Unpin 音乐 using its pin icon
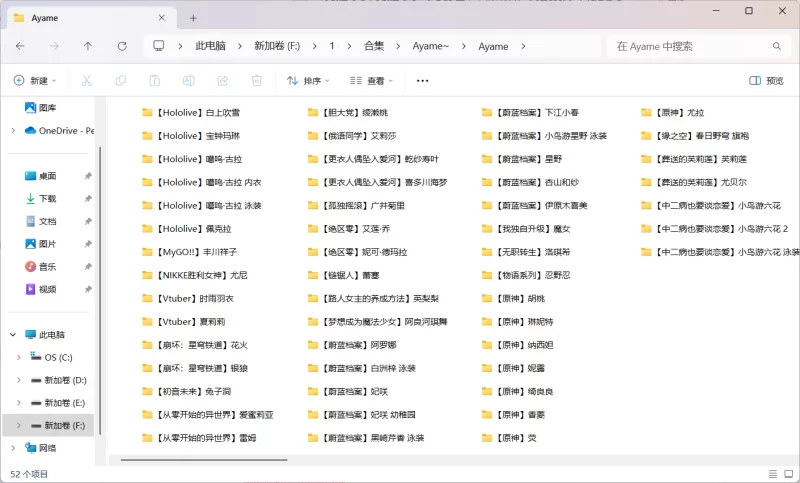The image size is (800, 483). click(x=88, y=267)
